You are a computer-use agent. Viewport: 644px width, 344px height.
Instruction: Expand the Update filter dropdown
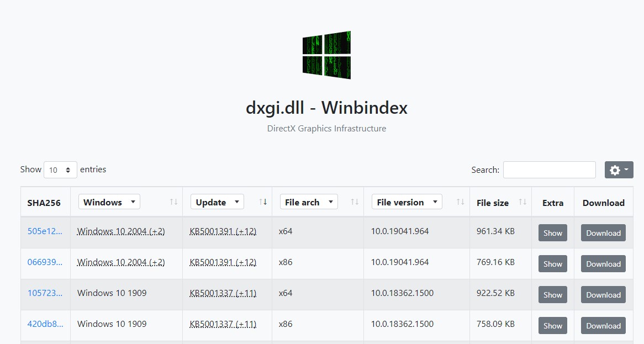point(217,202)
